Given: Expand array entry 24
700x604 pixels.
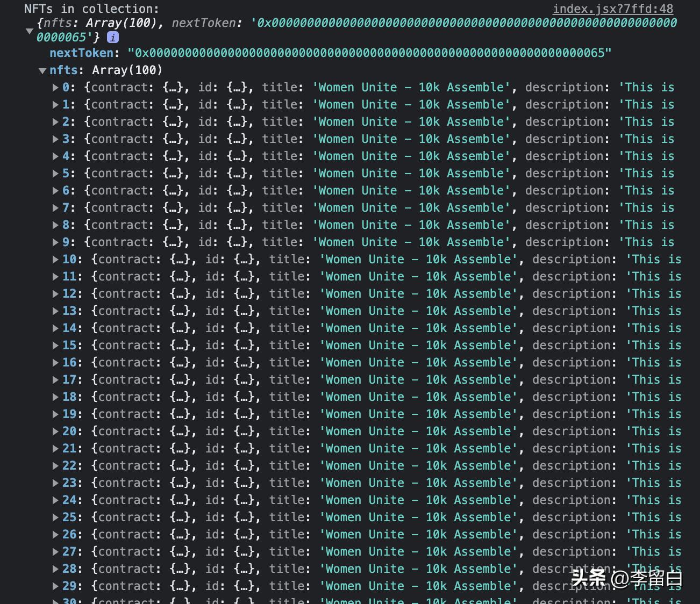Looking at the screenshot, I should coord(55,500).
